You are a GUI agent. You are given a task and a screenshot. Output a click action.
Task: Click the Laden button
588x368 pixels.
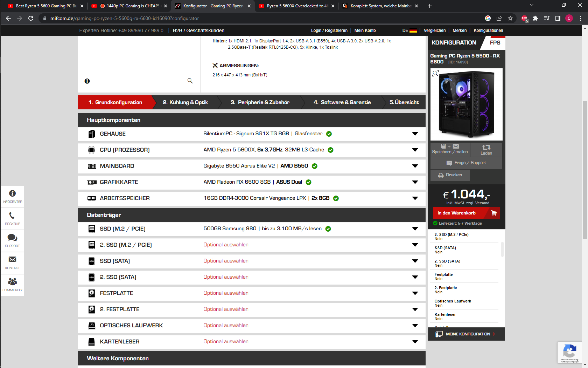pos(486,149)
